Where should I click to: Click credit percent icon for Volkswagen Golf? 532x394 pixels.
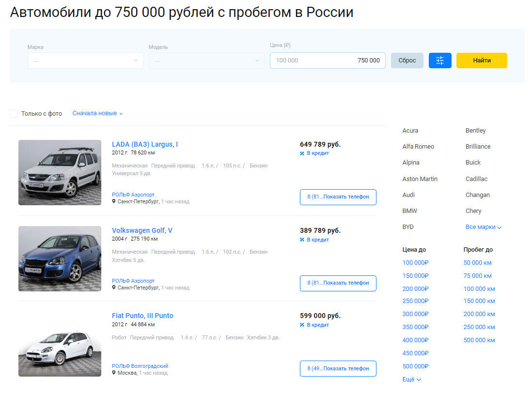pos(302,240)
